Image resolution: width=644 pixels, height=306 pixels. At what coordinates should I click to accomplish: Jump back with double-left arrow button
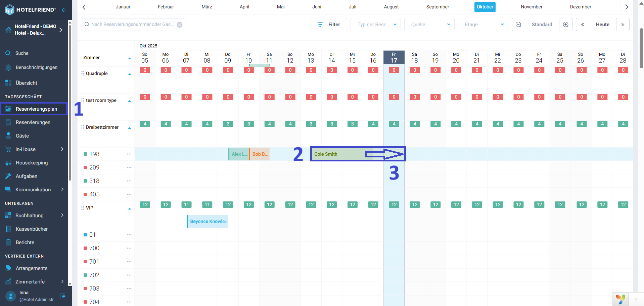(x=583, y=25)
